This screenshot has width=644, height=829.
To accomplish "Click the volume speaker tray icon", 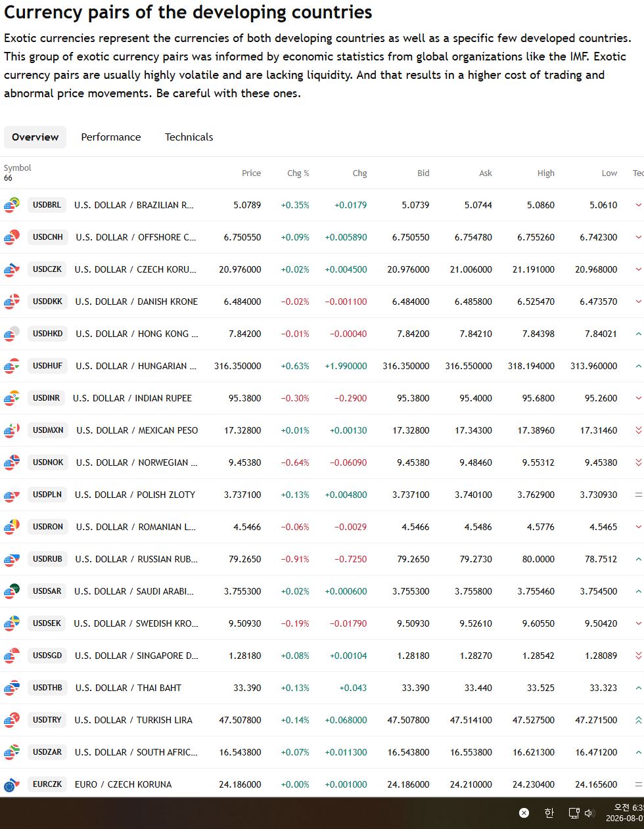I will (589, 813).
